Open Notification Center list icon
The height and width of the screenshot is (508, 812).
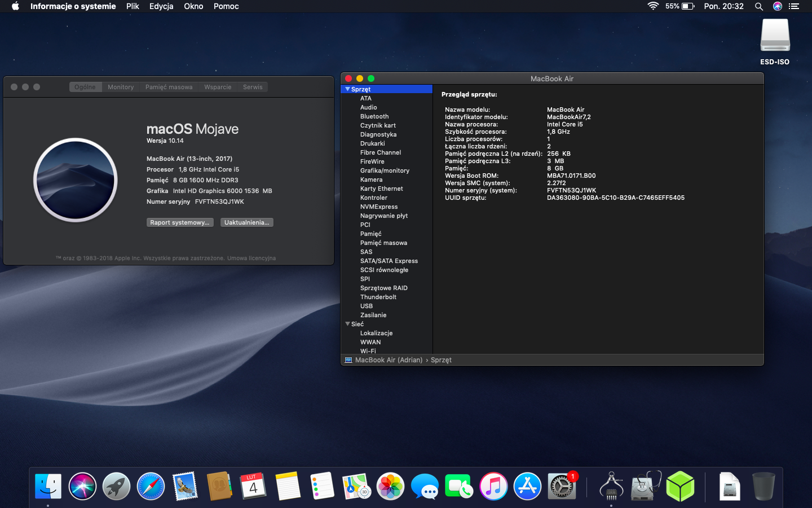pyautogui.click(x=794, y=6)
